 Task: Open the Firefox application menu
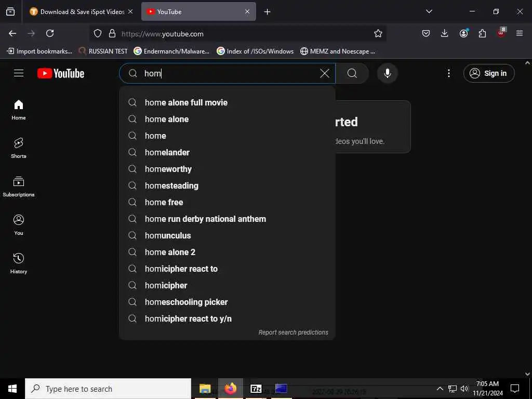click(x=520, y=33)
